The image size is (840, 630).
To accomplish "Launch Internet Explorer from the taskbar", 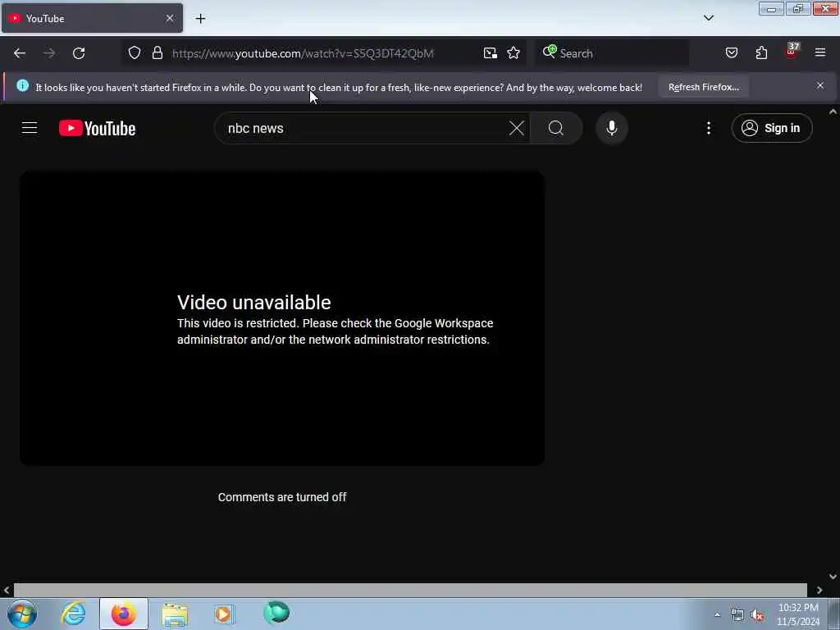I will coord(73,614).
